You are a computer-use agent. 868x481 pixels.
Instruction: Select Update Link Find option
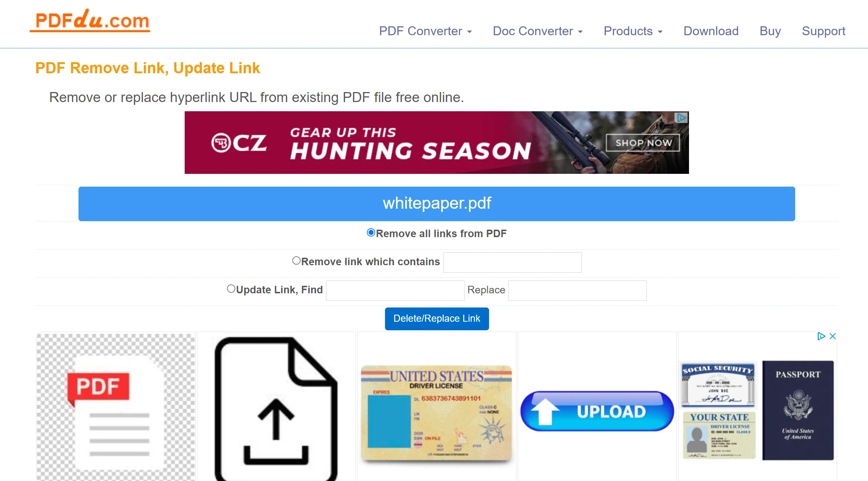pyautogui.click(x=231, y=290)
